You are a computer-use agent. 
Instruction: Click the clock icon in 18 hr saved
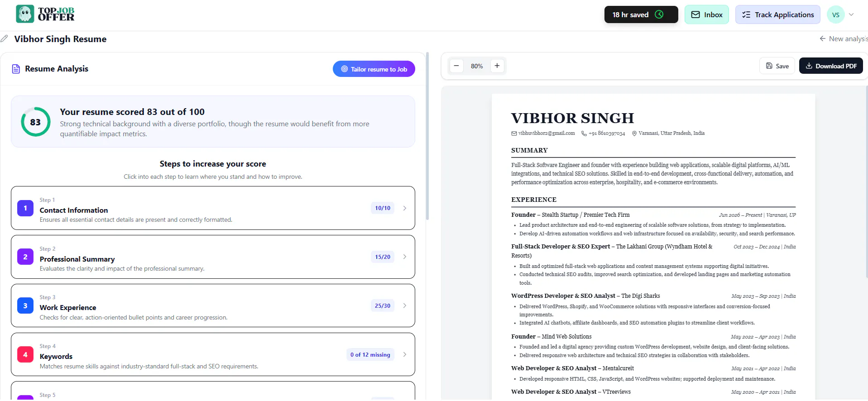click(x=659, y=14)
